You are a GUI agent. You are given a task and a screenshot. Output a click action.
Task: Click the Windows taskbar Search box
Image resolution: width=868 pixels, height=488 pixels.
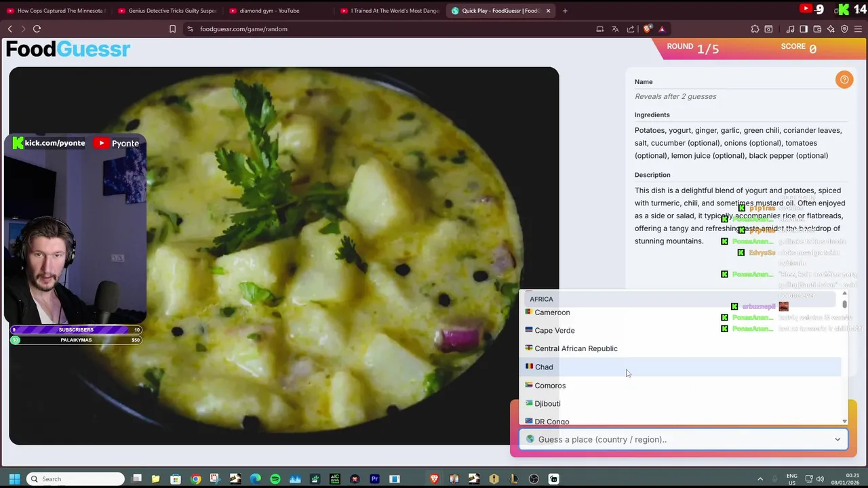75,479
